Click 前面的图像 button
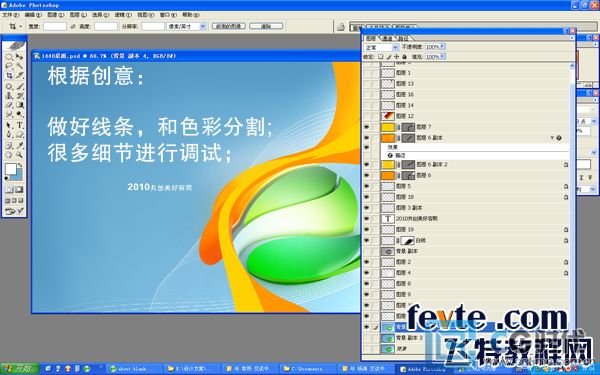This screenshot has width=600, height=375. point(229,26)
